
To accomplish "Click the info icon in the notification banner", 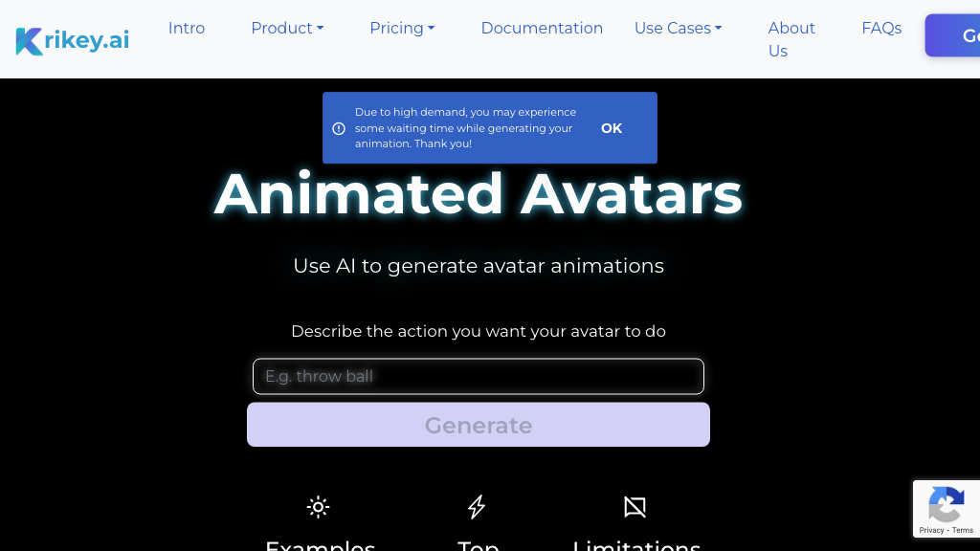I will click(x=339, y=128).
